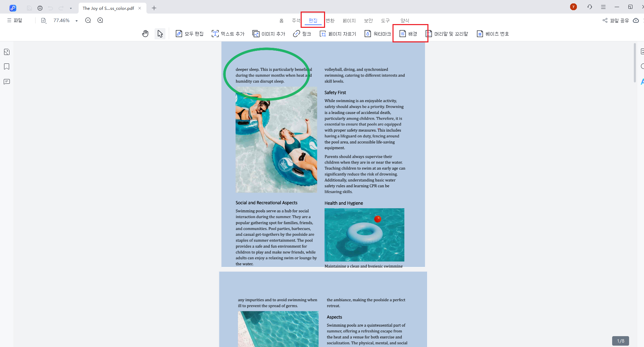Viewport: 644px width, 347px height.
Task: Select the hand pan tool
Action: [145, 34]
